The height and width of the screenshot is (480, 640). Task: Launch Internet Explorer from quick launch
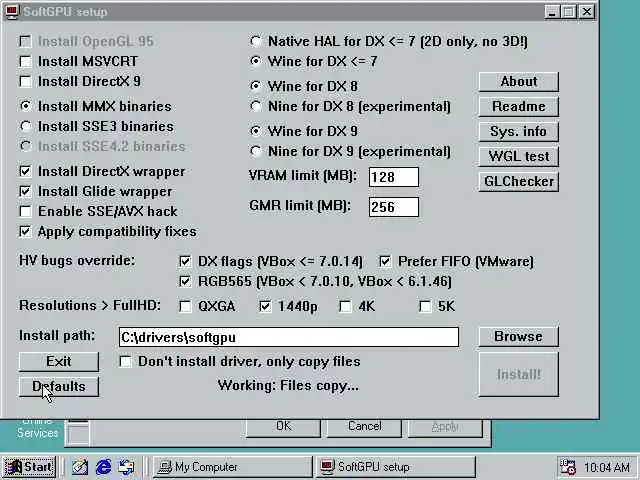104,467
